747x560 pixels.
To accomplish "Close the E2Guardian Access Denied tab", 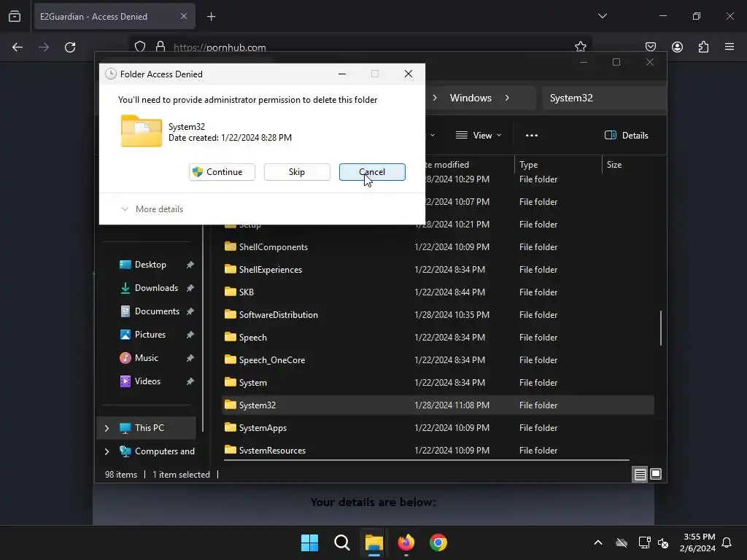I will coord(183,16).
